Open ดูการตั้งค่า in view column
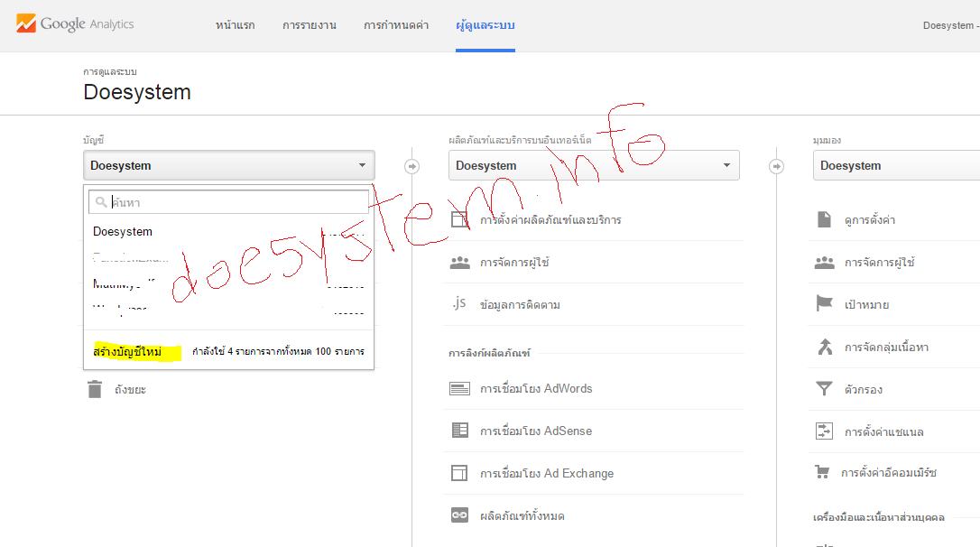Image resolution: width=980 pixels, height=547 pixels. (x=869, y=220)
